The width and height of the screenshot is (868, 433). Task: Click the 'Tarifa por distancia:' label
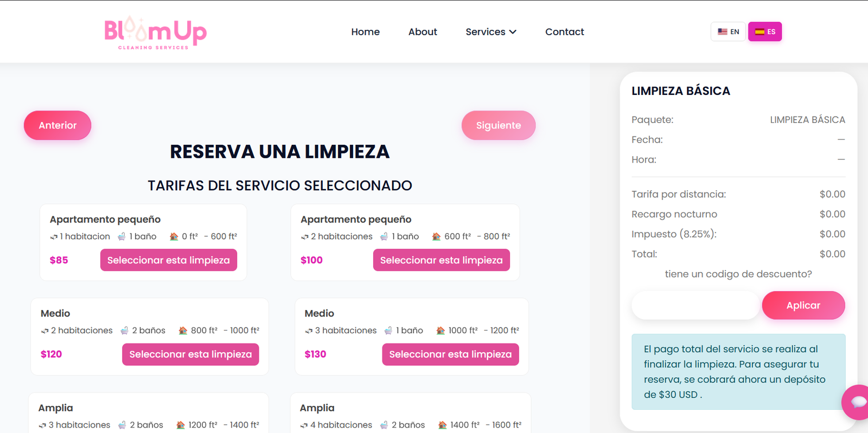[679, 194]
